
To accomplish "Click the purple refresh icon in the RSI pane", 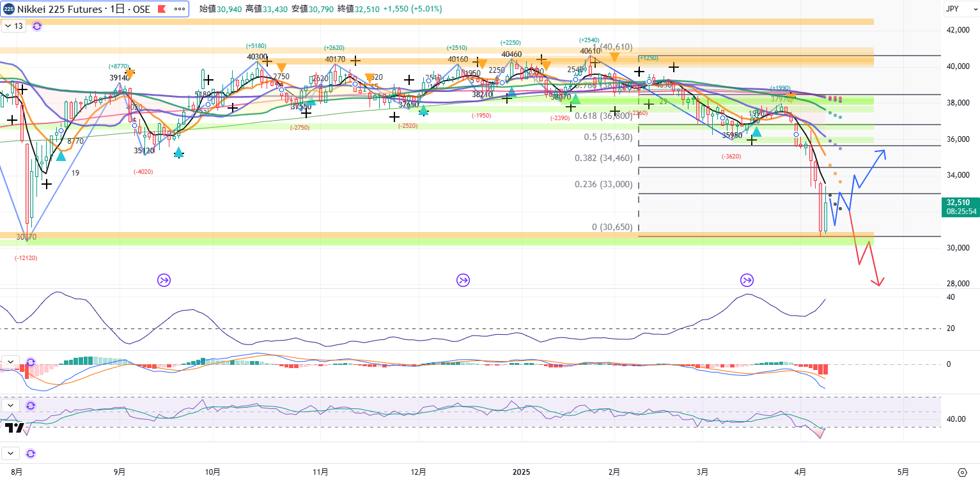I will point(30,406).
